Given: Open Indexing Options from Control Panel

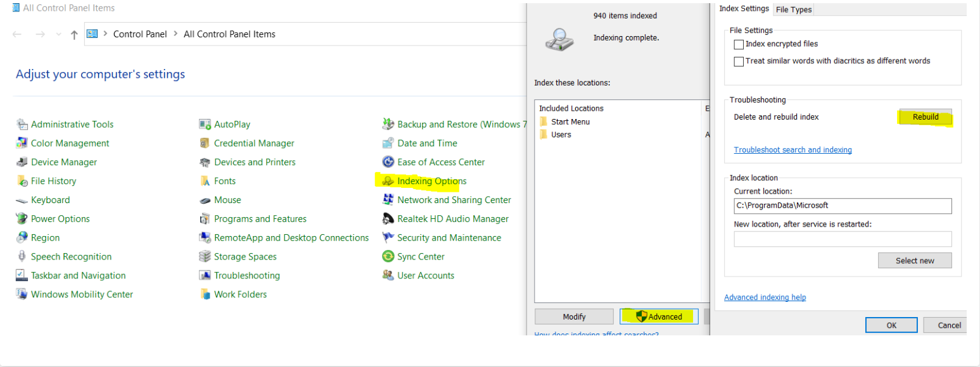Looking at the screenshot, I should click(x=429, y=181).
